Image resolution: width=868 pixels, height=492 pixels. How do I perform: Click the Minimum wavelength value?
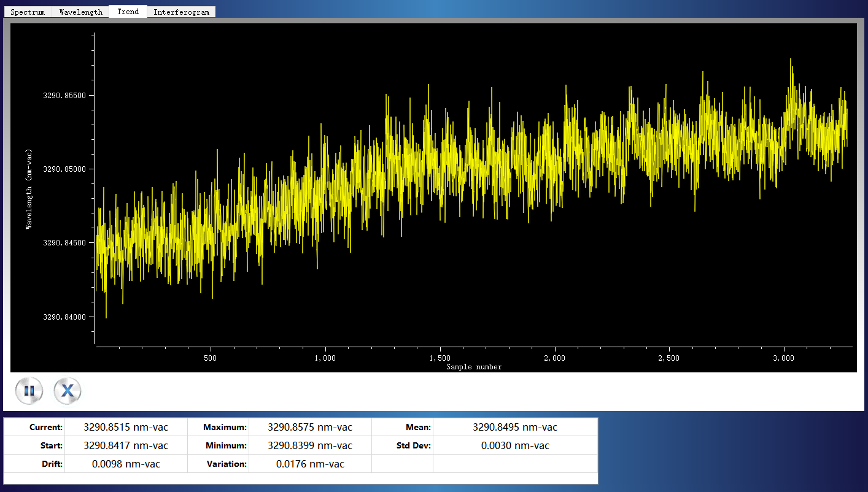point(310,445)
